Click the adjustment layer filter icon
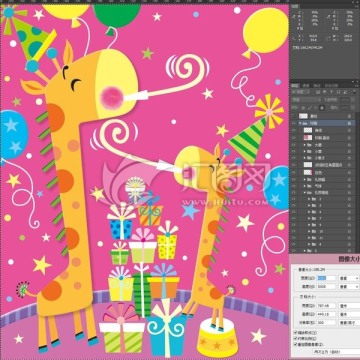Viewport: 360px width, 360px height. (x=324, y=92)
